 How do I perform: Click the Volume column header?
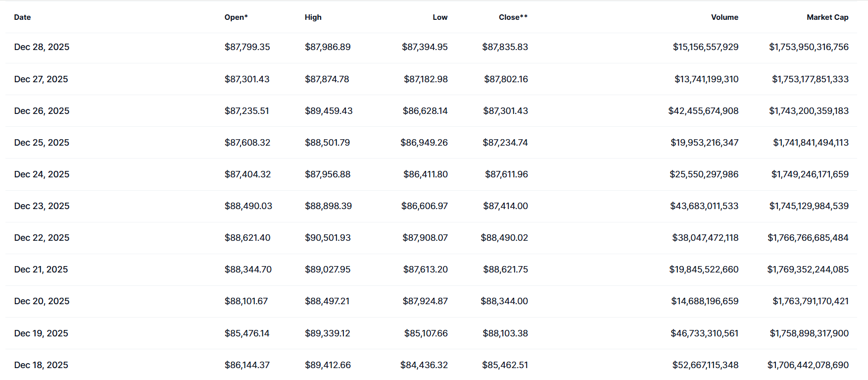(x=724, y=17)
